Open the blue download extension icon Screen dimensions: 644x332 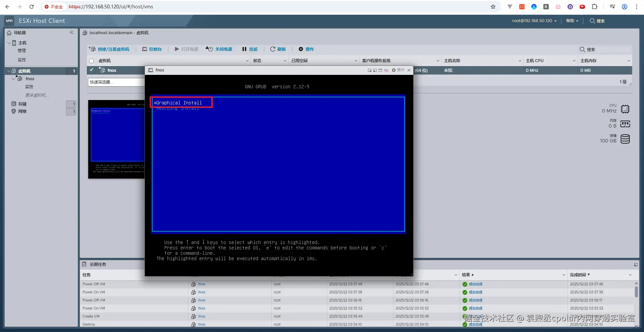coord(534,7)
